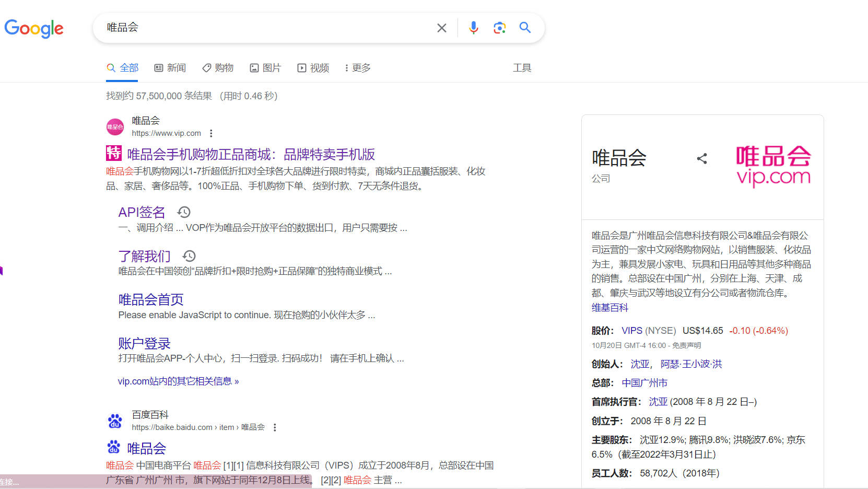
Task: Clear the search box with X icon
Action: [442, 28]
